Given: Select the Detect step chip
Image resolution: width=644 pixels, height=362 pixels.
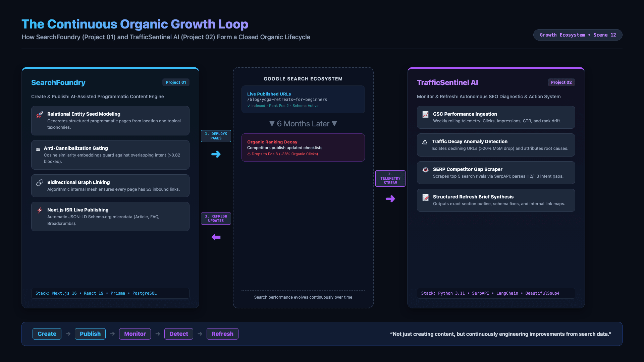Looking at the screenshot, I should click(x=179, y=334).
